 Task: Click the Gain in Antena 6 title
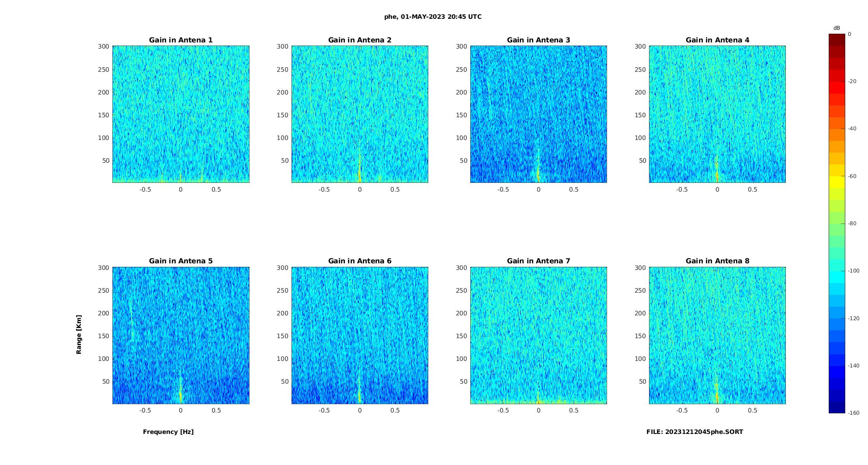tap(360, 261)
